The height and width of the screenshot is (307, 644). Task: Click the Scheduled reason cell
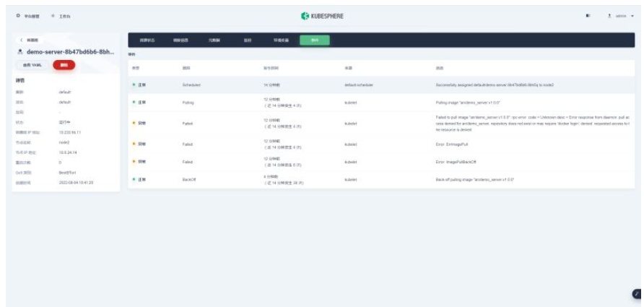pos(191,85)
